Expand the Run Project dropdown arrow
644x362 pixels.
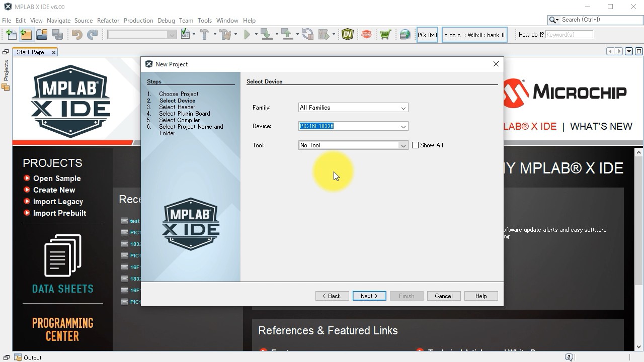click(256, 35)
